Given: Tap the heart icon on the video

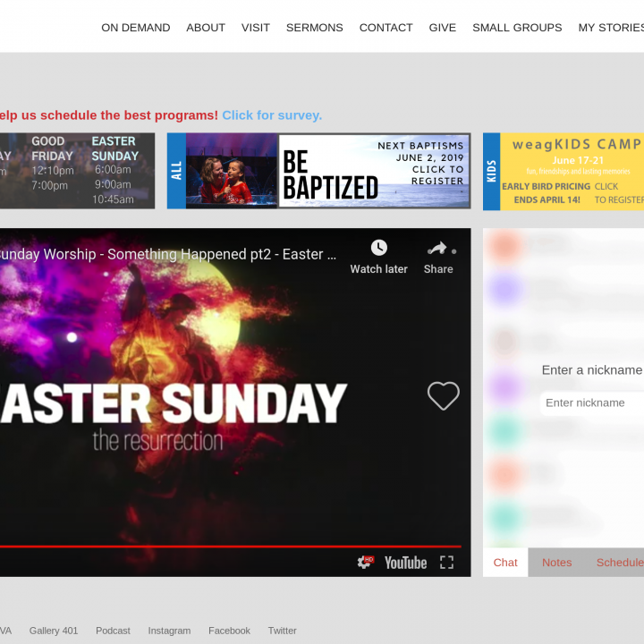Looking at the screenshot, I should coord(443,396).
